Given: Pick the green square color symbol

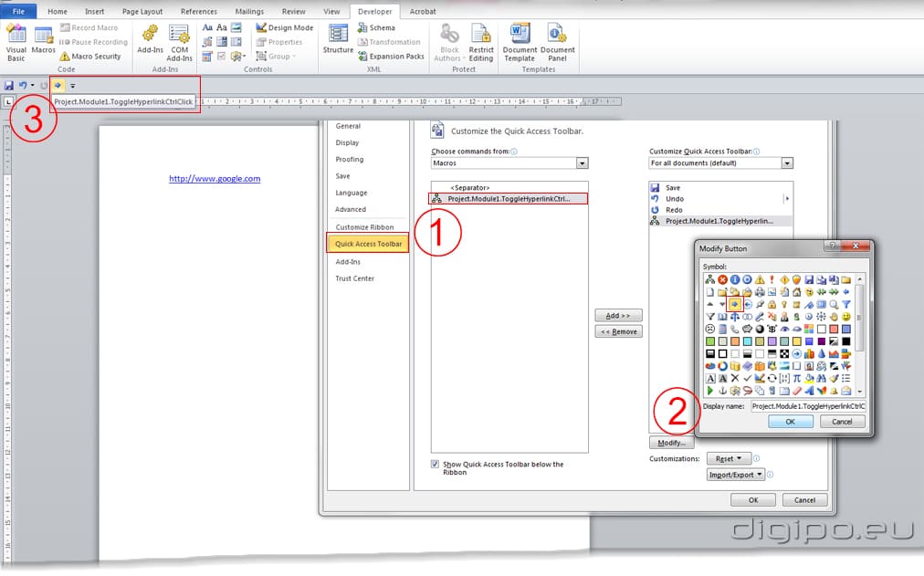Looking at the screenshot, I should pos(710,341).
